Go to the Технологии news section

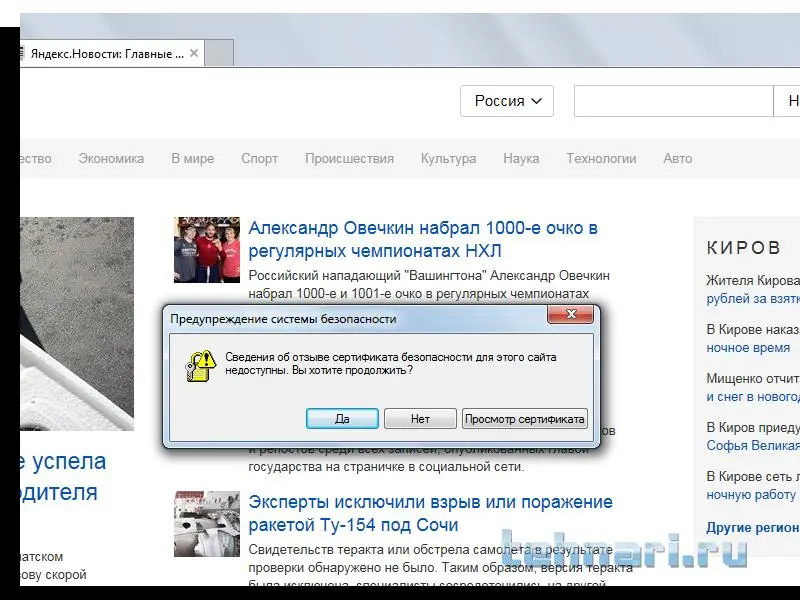tap(601, 159)
